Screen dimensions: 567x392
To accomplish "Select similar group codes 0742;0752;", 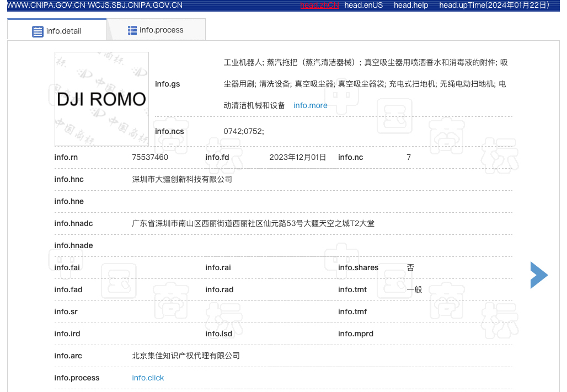I will coord(244,131).
